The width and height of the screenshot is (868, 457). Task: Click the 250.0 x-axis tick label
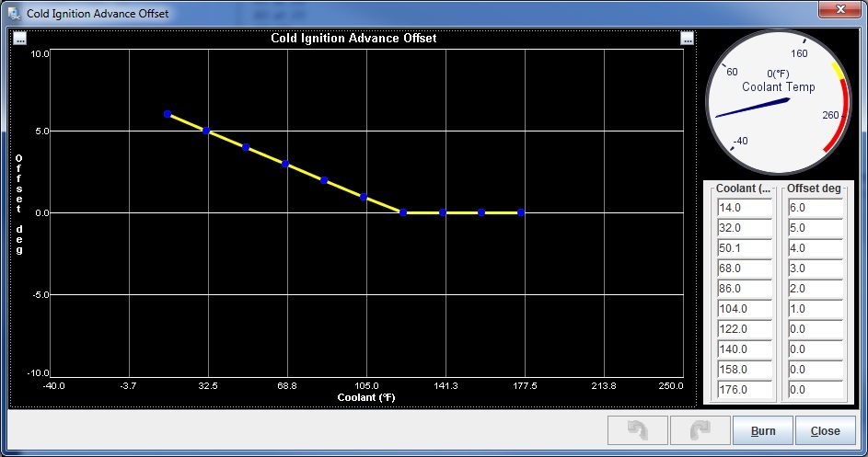(671, 385)
